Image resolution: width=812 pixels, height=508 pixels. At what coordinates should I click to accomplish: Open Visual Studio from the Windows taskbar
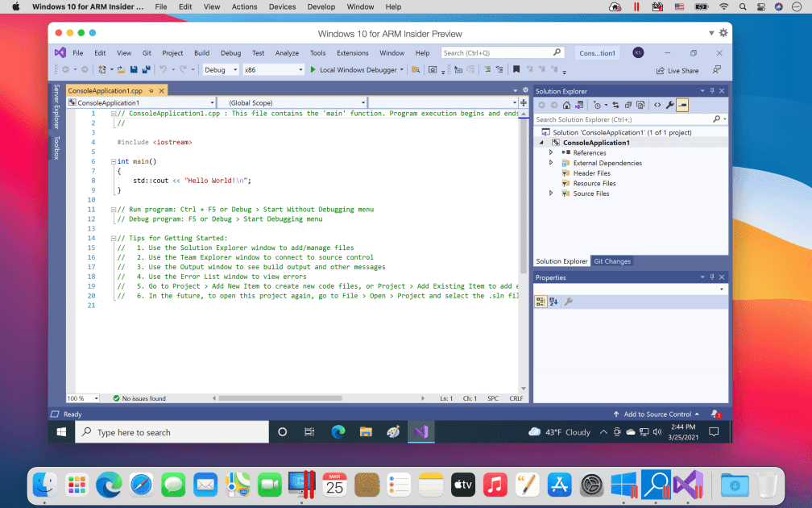(420, 431)
